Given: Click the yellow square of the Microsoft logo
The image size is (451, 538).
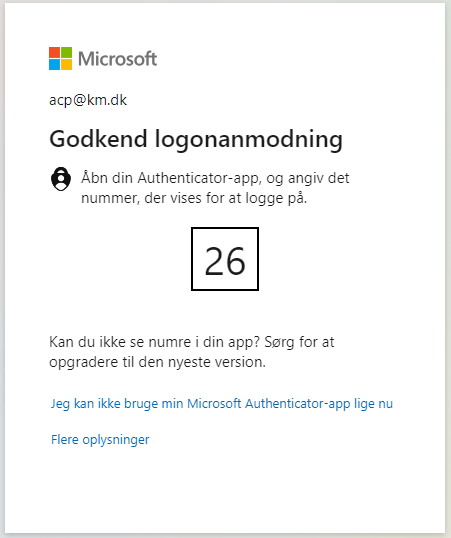Looking at the screenshot, I should coord(67,65).
